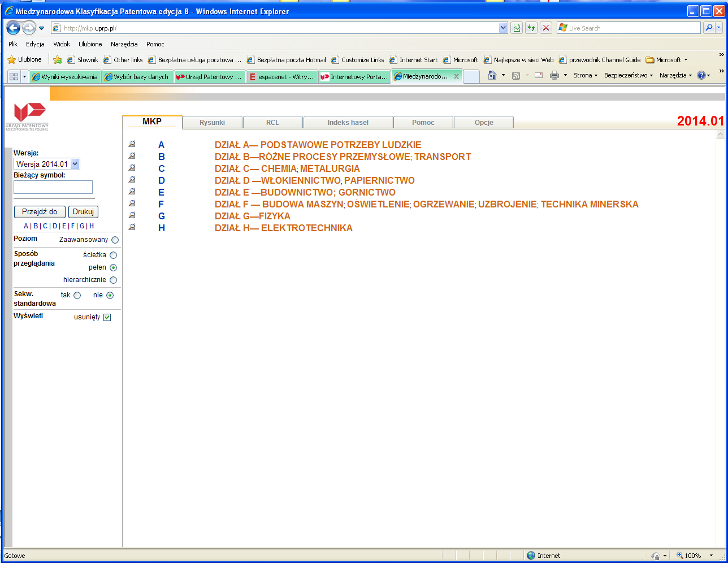728x563 pixels.
Task: Click into the Bieżący symbol input field
Action: [53, 187]
